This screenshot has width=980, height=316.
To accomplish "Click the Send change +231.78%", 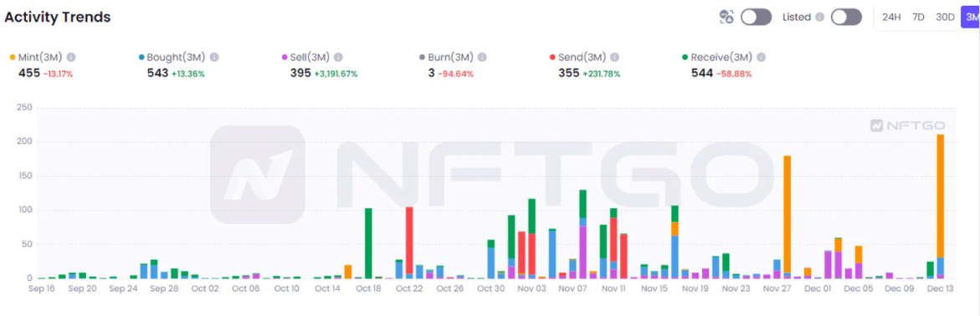I will (602, 74).
